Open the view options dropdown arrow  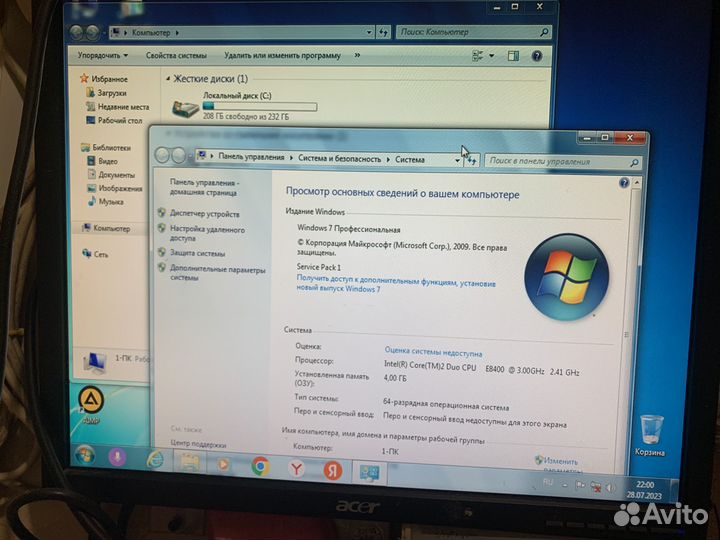491,56
